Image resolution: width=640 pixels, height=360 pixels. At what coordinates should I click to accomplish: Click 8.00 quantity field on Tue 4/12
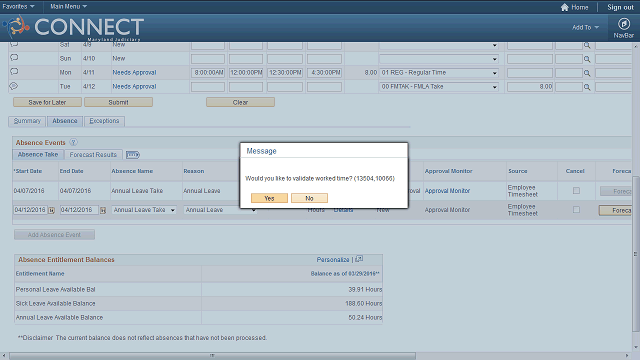pos(530,87)
